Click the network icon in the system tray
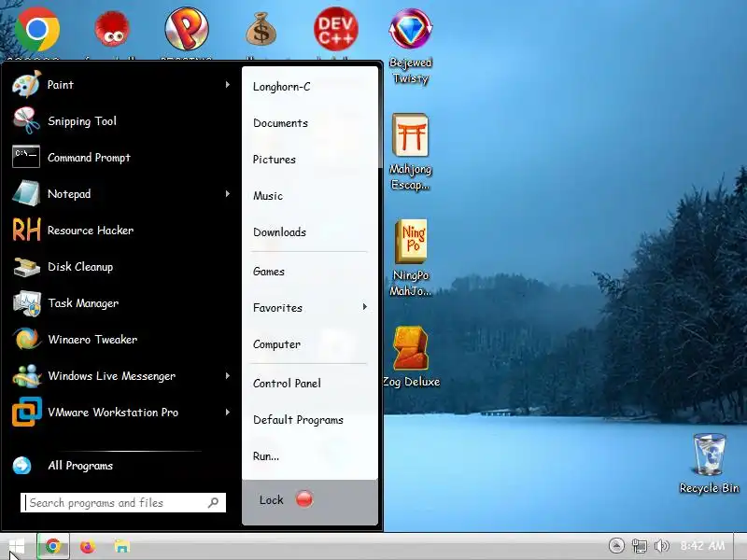Viewport: 747px width, 560px height. (x=640, y=546)
